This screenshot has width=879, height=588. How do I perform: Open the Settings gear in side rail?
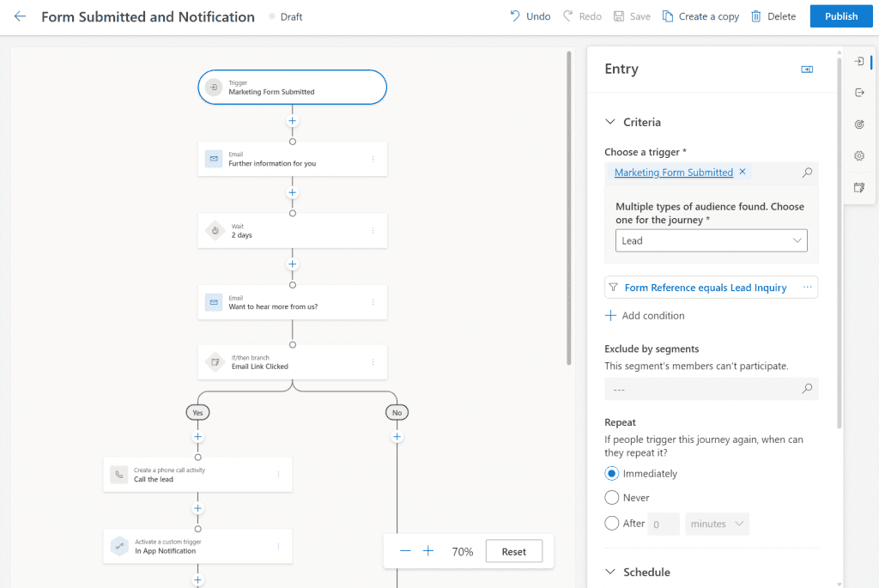point(859,155)
